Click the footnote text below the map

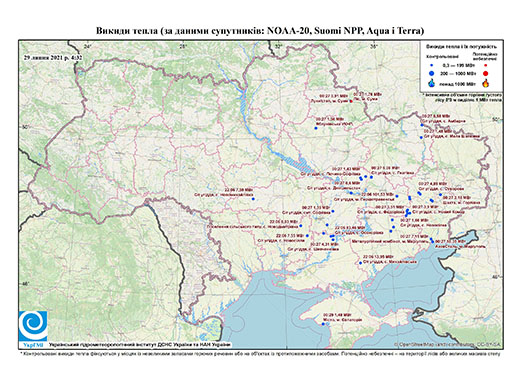pos(260,353)
